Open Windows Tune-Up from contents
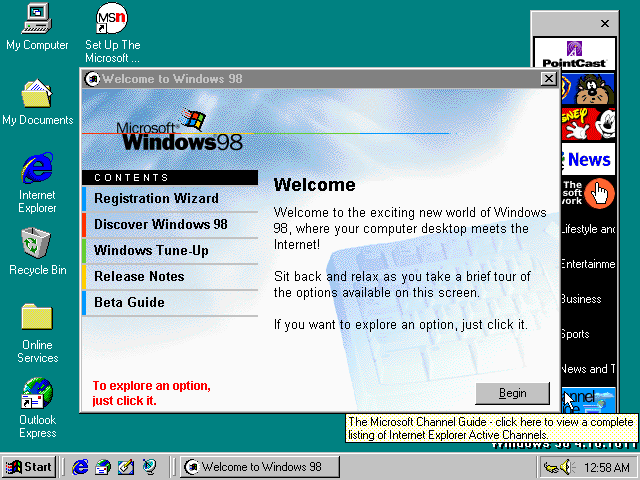The height and width of the screenshot is (480, 640). point(170,251)
